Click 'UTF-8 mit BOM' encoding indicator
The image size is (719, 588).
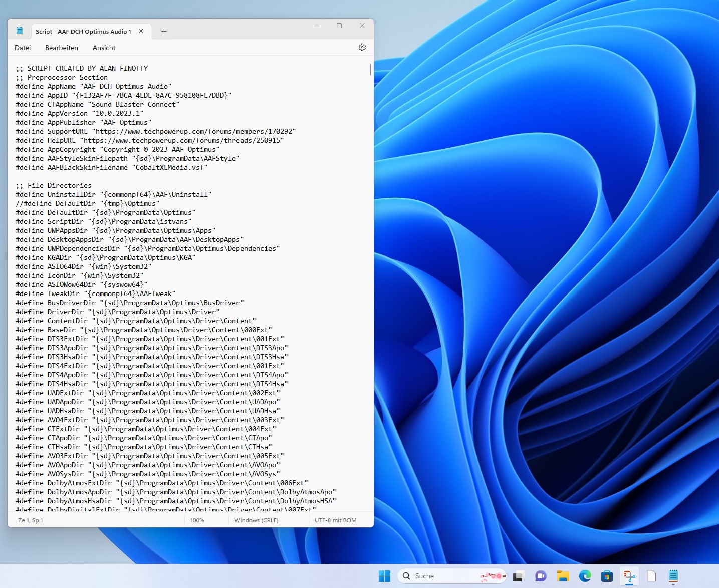336,520
